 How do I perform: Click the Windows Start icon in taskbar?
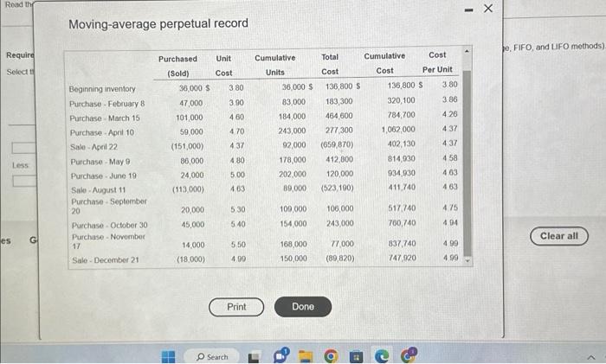168,357
